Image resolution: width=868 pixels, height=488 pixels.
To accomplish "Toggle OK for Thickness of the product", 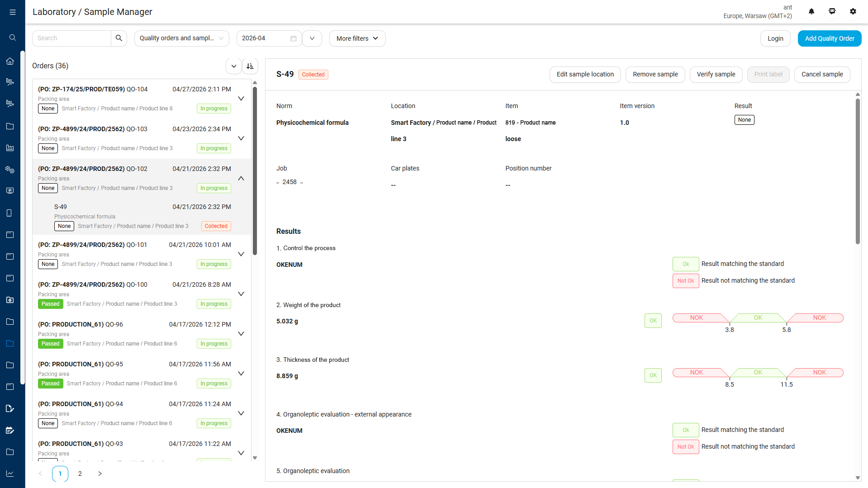I will tap(653, 375).
